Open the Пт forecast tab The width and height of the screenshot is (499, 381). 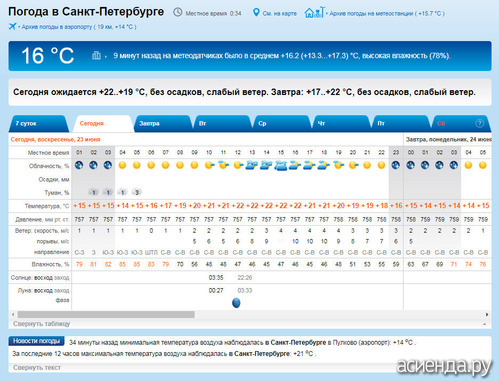[400, 124]
